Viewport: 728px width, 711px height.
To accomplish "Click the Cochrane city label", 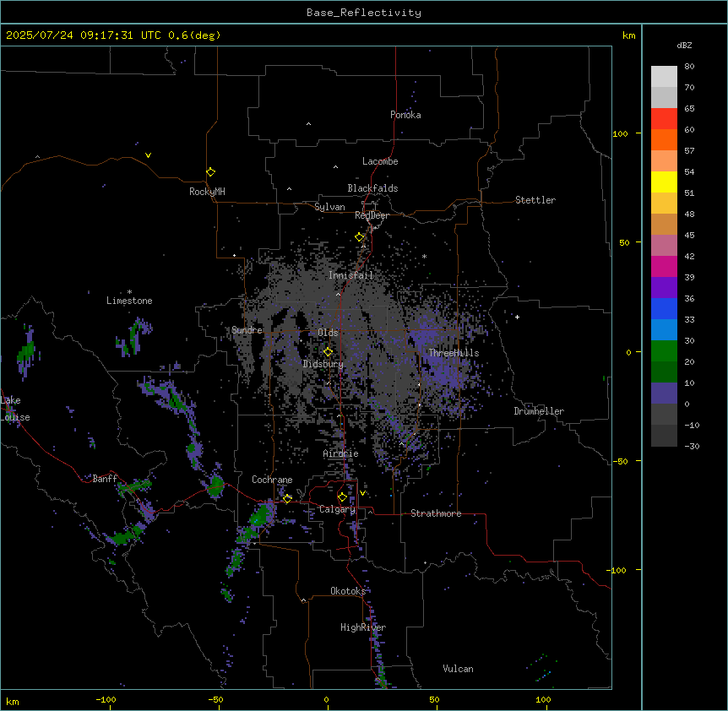I will point(272,480).
